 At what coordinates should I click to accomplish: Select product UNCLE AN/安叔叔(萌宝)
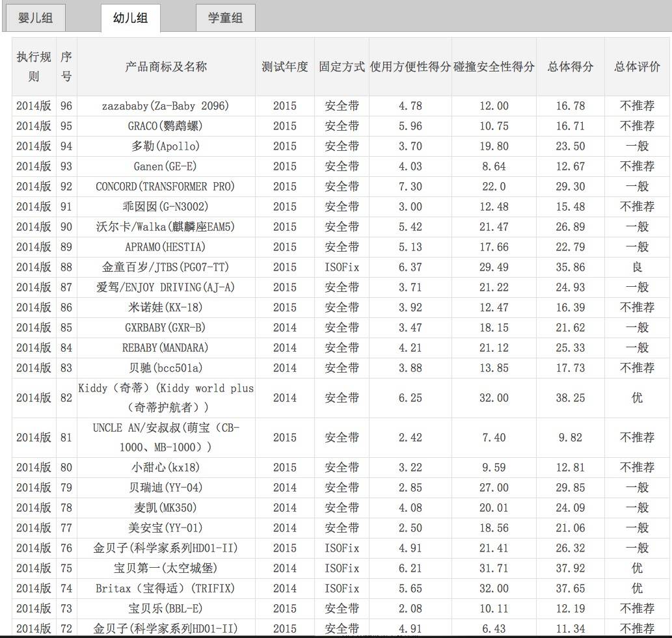166,438
